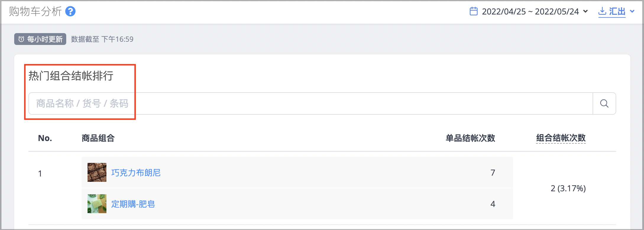The image size is (644, 230).
Task: Expand the date range chevron arrow
Action: (585, 12)
